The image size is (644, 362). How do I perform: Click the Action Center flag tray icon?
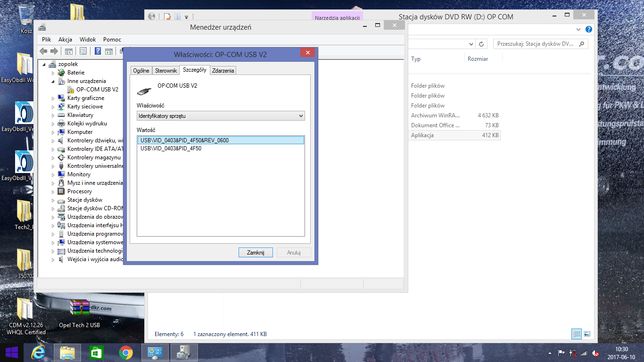point(561,353)
